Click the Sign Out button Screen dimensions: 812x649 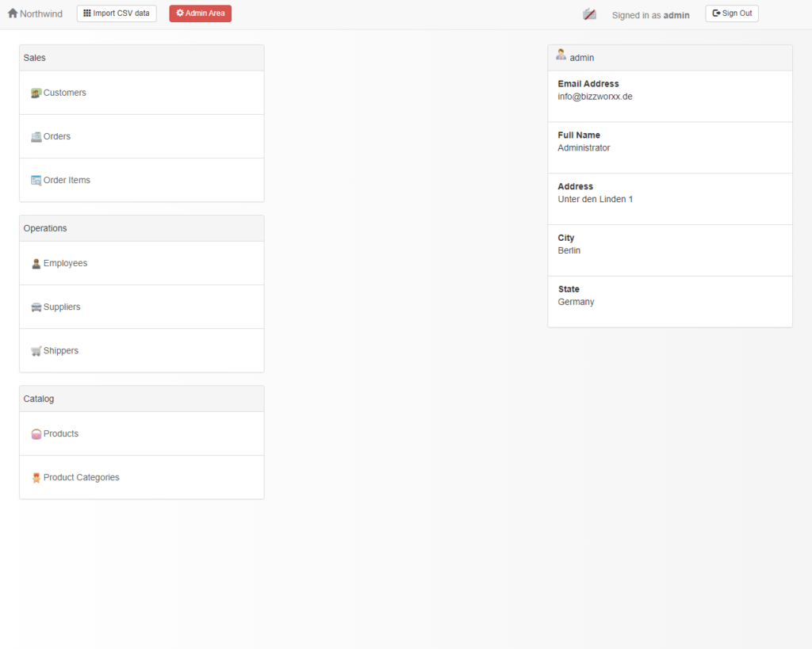tap(732, 13)
